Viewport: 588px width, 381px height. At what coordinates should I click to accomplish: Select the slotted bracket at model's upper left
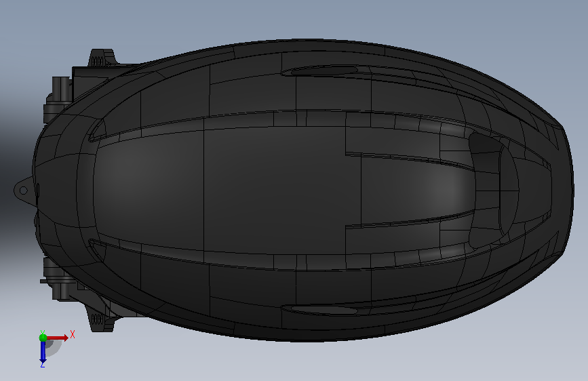click(102, 58)
